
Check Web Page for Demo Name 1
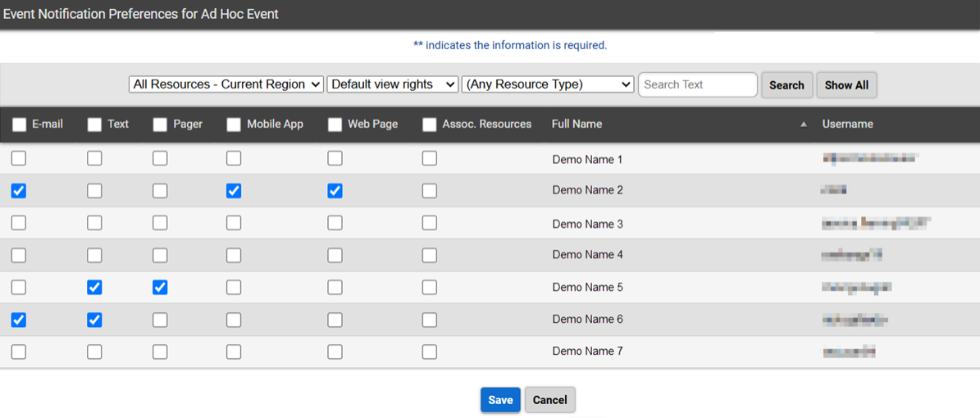coord(335,159)
